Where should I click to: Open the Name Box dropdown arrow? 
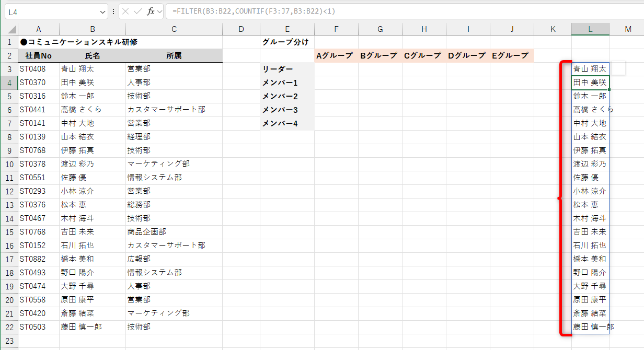[102, 10]
